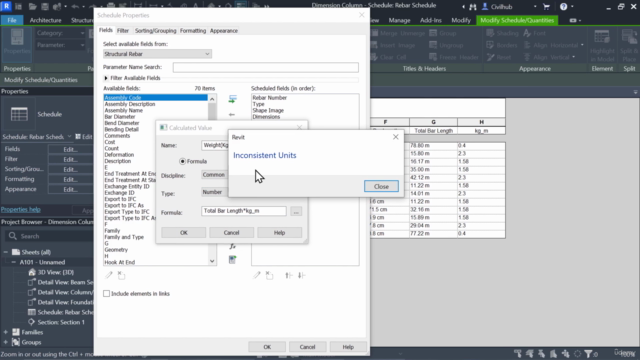
Task: Click the Add calculated parameter fx icon
Action: click(232, 247)
